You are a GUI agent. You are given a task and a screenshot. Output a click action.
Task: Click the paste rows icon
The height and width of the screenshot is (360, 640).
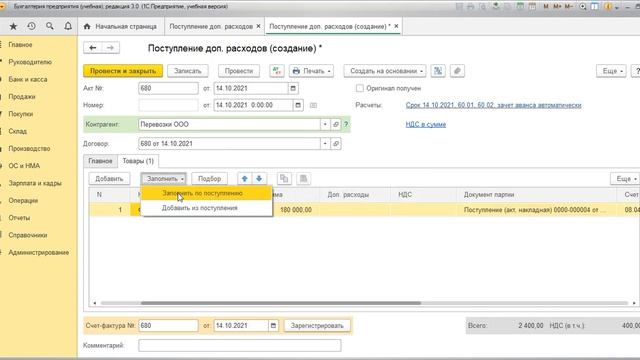click(303, 179)
